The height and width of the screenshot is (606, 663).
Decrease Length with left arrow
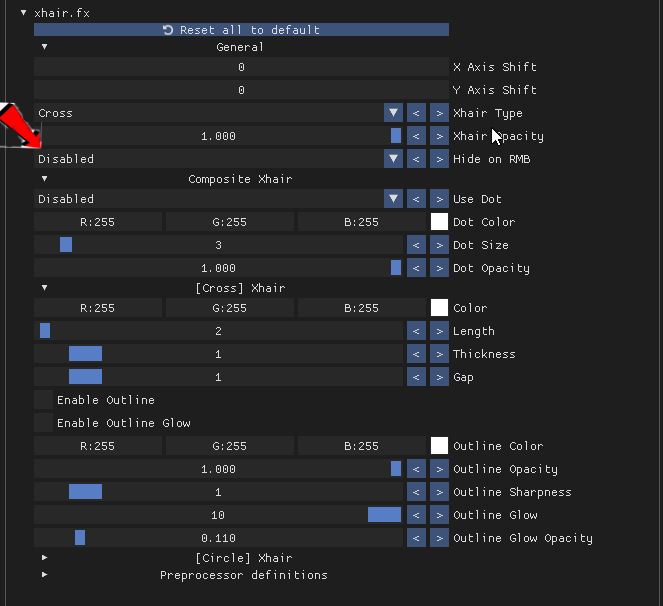416,331
